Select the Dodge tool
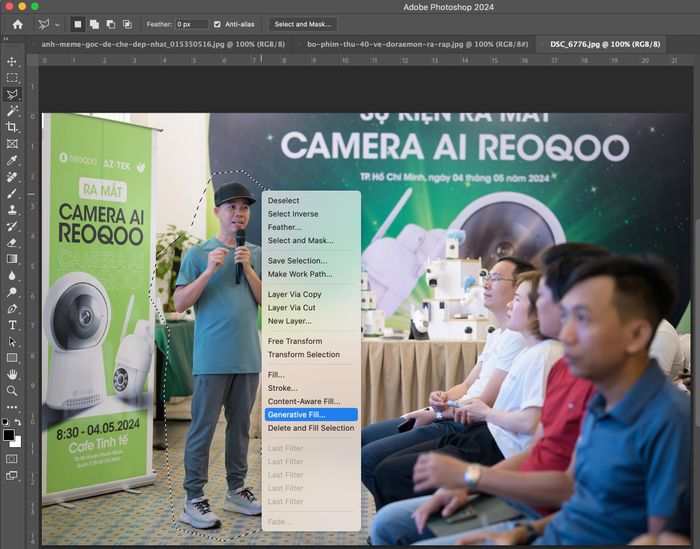 (x=12, y=292)
